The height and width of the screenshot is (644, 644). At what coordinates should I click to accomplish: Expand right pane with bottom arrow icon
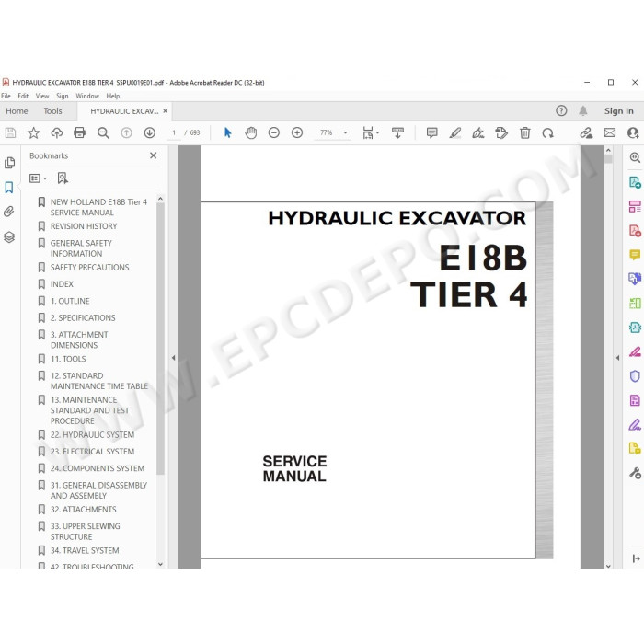(637, 558)
